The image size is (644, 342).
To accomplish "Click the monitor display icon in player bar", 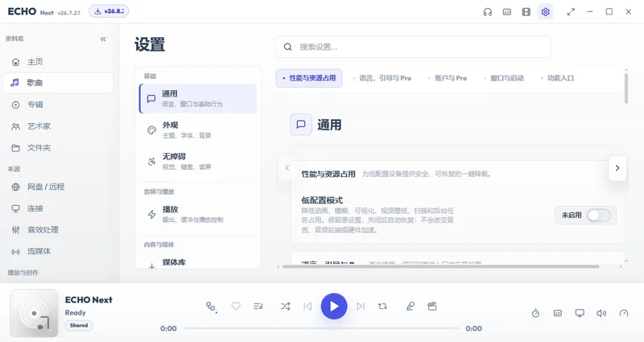I will pyautogui.click(x=580, y=313).
